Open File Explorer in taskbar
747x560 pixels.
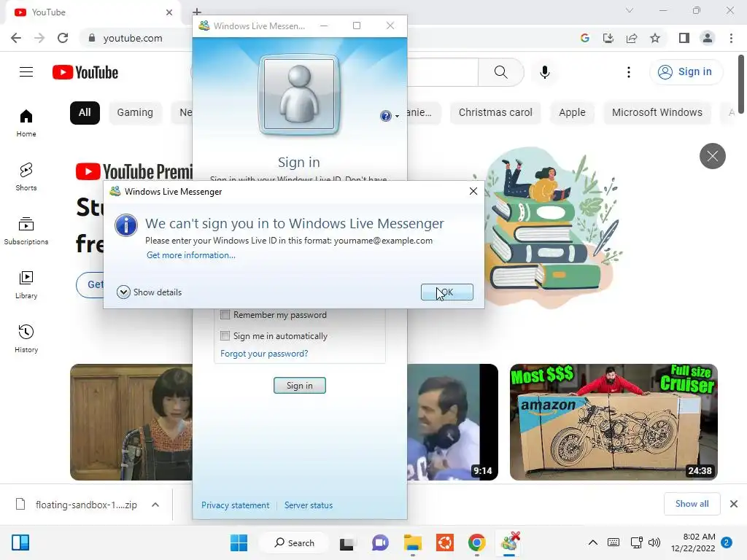413,542
